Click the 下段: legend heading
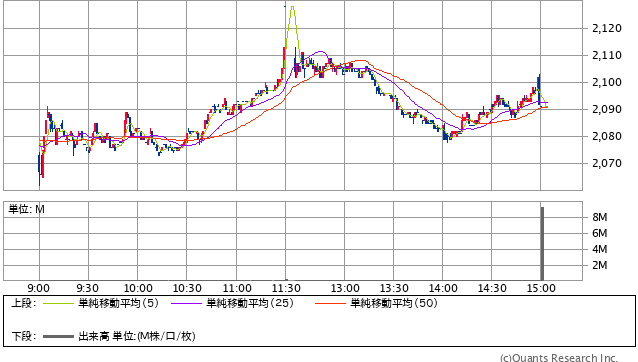This screenshot has width=638, height=362. coord(24,336)
